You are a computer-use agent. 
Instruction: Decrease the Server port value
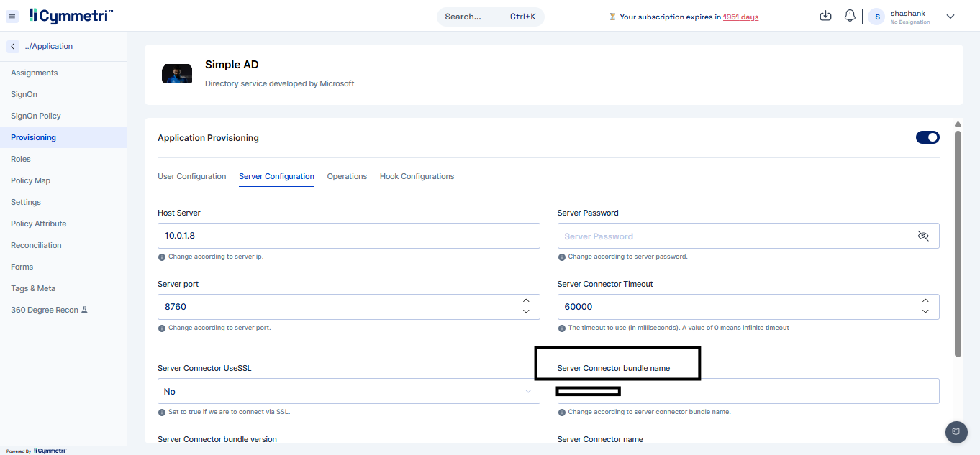pos(526,311)
